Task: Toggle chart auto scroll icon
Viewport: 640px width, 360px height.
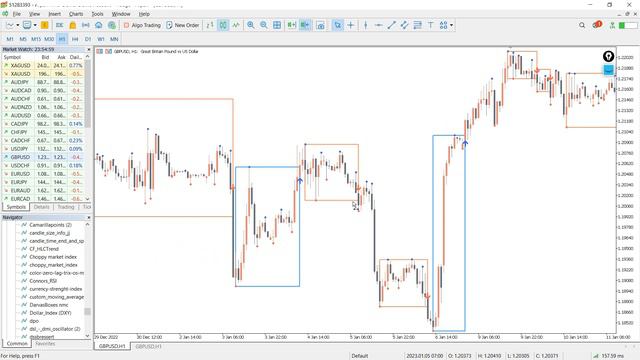Action: coord(291,25)
